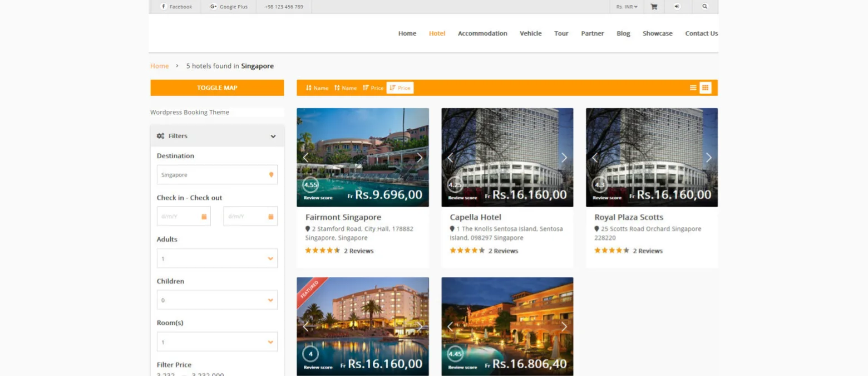
Task: Open the Tour menu item
Action: coord(561,33)
